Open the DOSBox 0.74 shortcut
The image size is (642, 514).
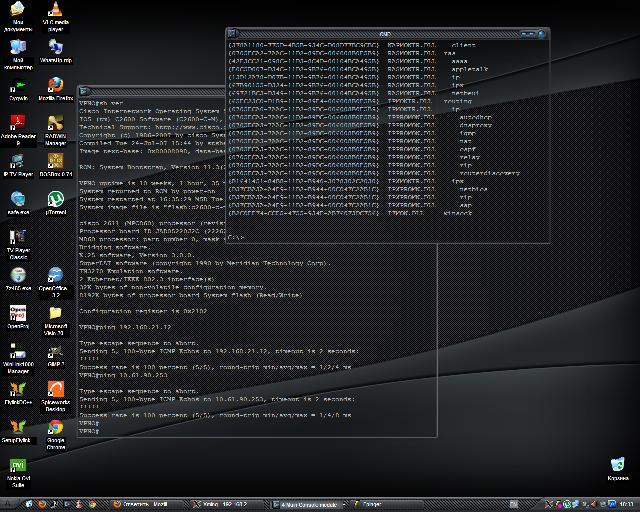point(56,165)
